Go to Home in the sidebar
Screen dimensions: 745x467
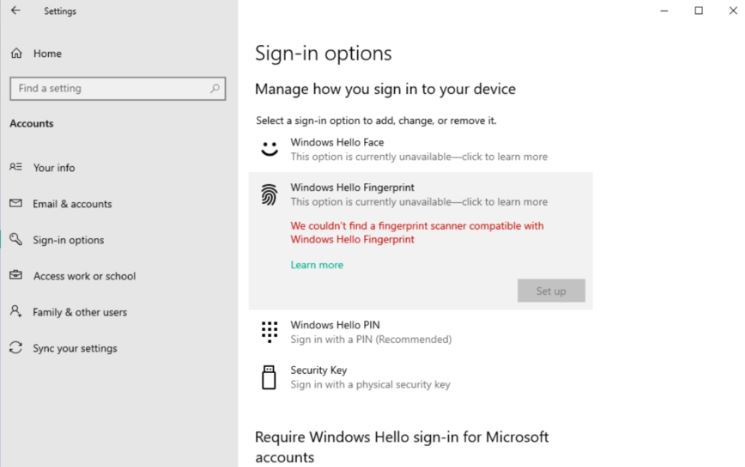(x=47, y=54)
